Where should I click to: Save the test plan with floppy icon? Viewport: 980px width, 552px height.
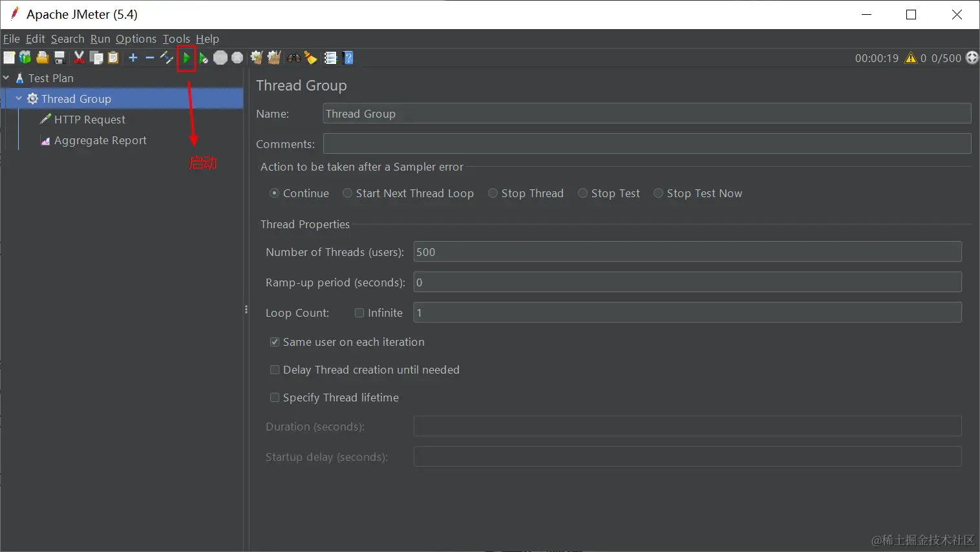[59, 58]
